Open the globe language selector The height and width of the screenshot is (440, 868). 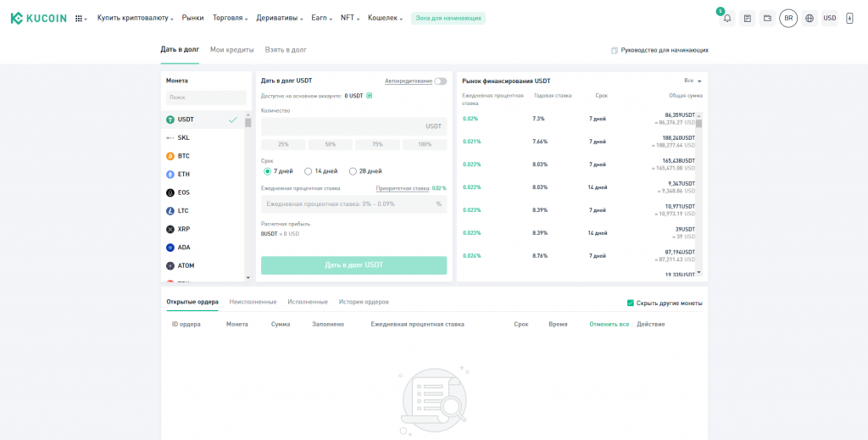pyautogui.click(x=810, y=19)
